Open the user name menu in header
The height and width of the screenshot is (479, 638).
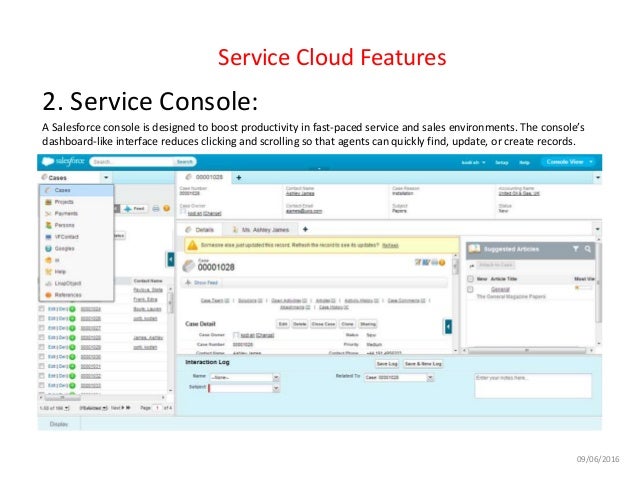473,163
